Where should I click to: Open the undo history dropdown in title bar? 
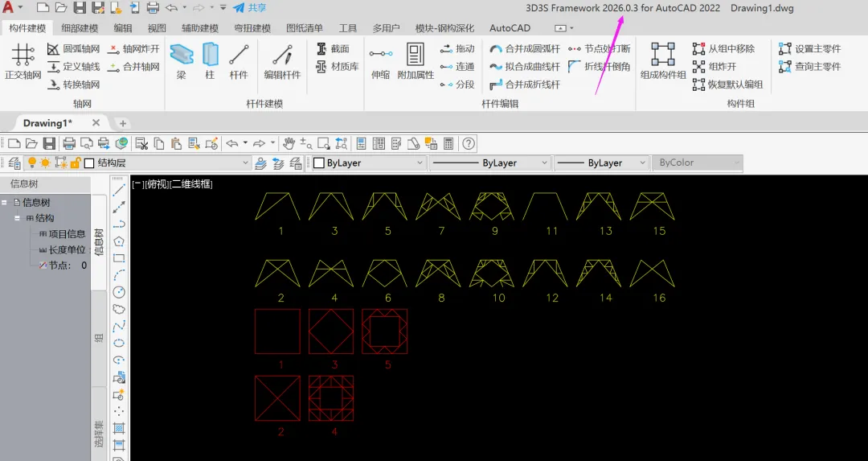[x=185, y=8]
